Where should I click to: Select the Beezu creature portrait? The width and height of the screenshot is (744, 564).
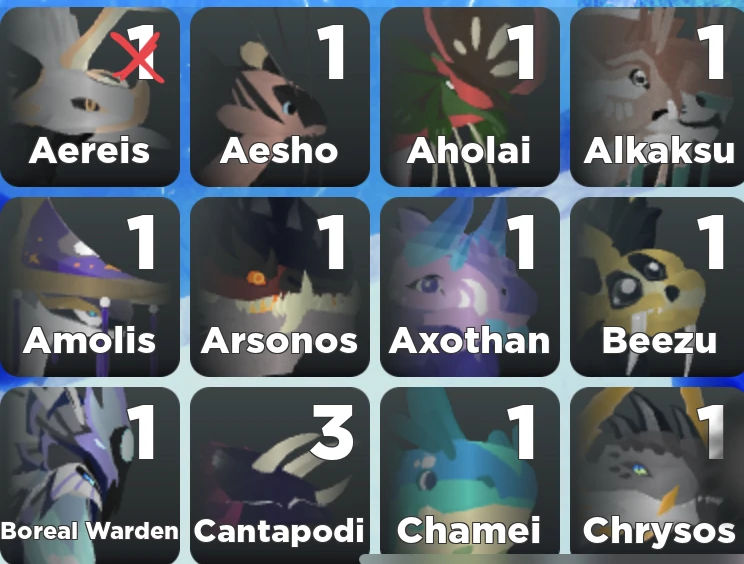pyautogui.click(x=657, y=287)
